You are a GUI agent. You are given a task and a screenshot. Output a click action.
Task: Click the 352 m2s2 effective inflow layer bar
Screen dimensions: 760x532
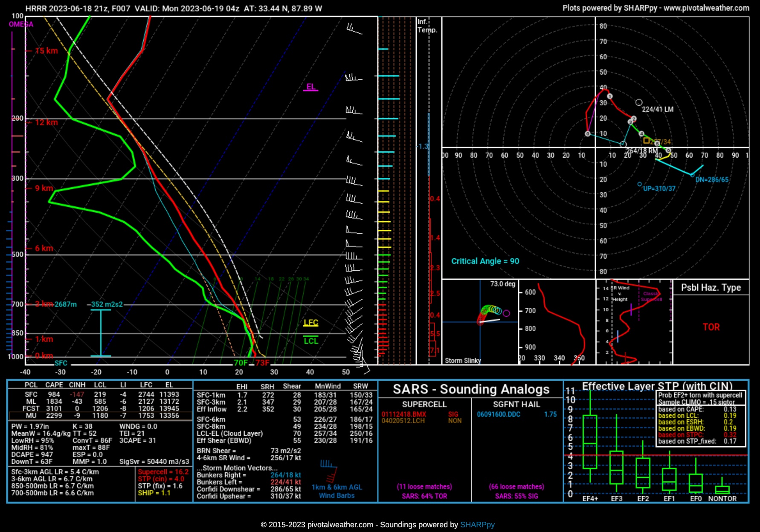[x=101, y=332]
